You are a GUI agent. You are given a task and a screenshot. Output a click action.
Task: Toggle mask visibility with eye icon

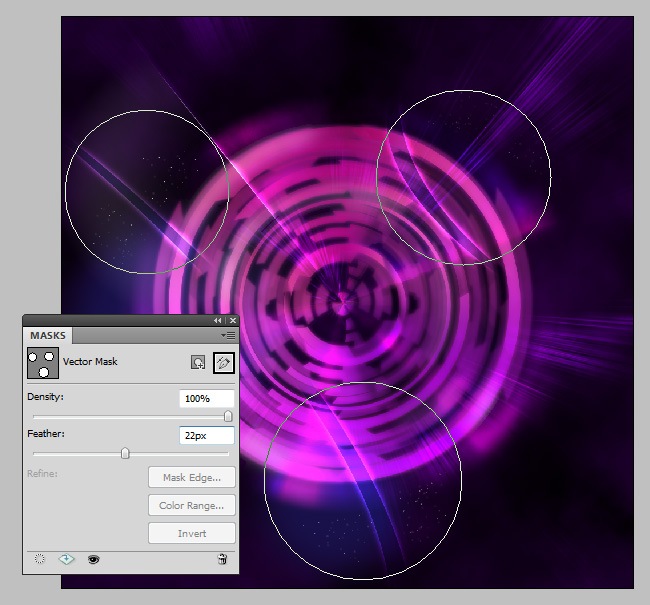(x=93, y=560)
